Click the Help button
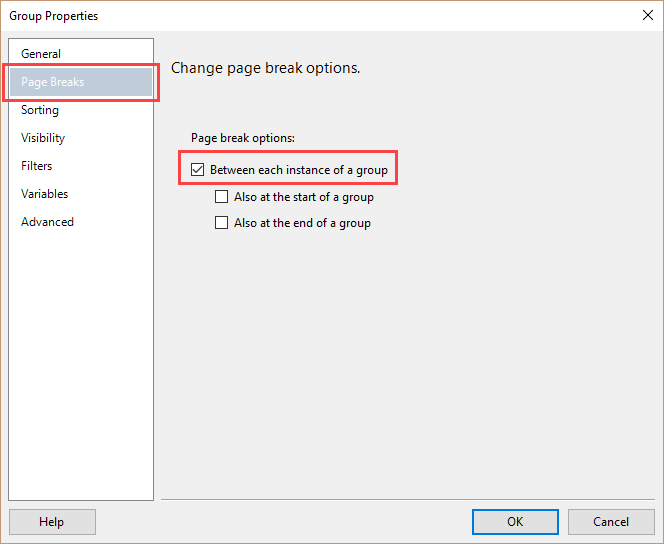Screen dimensions: 664x544 tap(52, 522)
